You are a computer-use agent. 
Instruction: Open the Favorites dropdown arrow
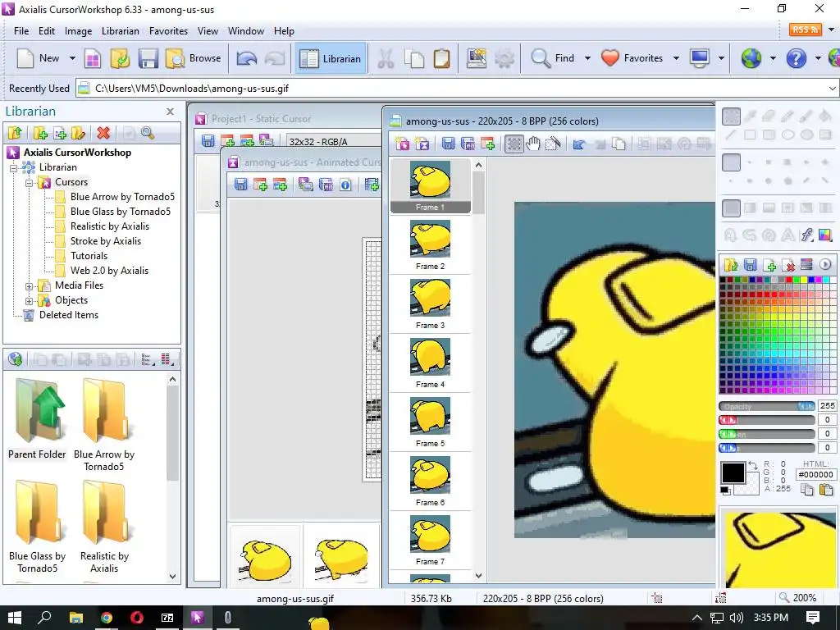(676, 58)
